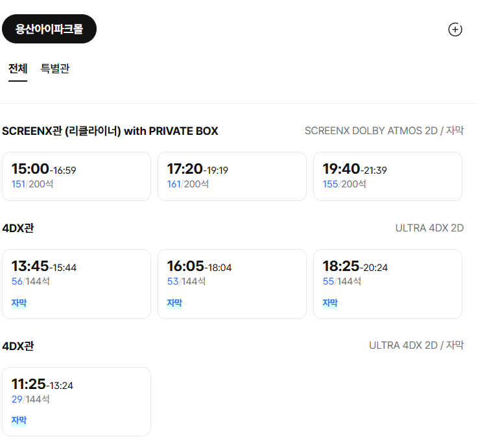The height and width of the screenshot is (448, 498).
Task: Book the 15:00 SCREENX showtime
Action: 77,176
